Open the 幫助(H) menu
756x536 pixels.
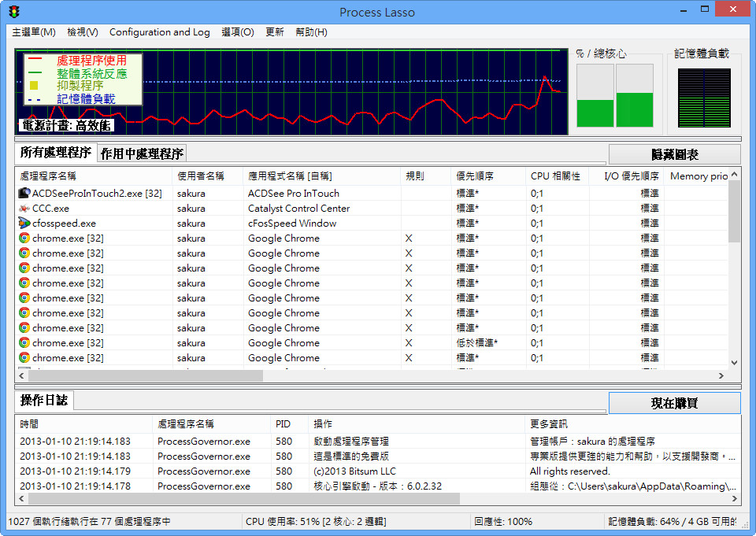[312, 31]
